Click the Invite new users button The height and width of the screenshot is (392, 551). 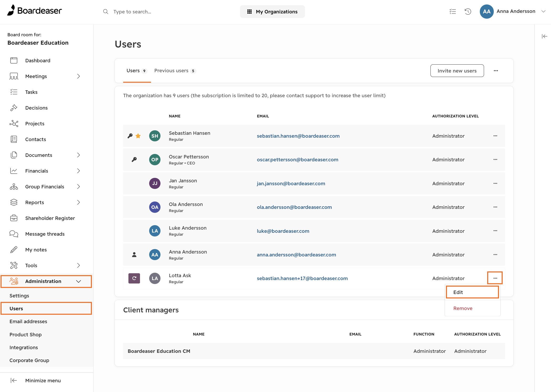pyautogui.click(x=457, y=71)
